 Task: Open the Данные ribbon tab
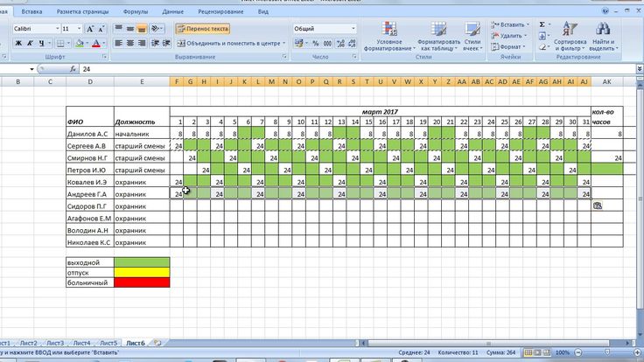tap(172, 11)
